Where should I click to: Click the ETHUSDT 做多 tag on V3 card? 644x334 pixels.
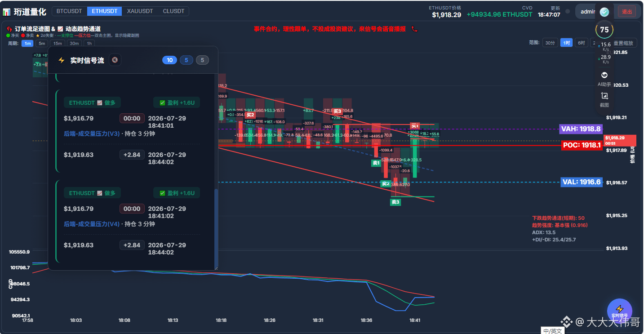click(92, 102)
